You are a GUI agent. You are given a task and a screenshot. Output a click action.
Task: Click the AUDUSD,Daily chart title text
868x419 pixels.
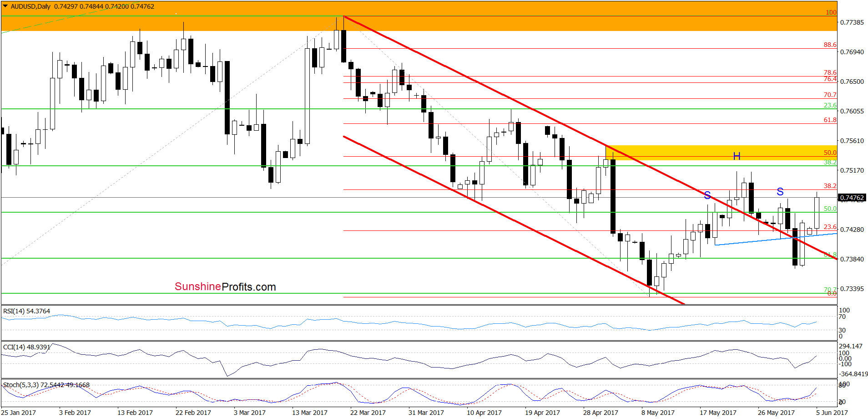click(x=30, y=6)
